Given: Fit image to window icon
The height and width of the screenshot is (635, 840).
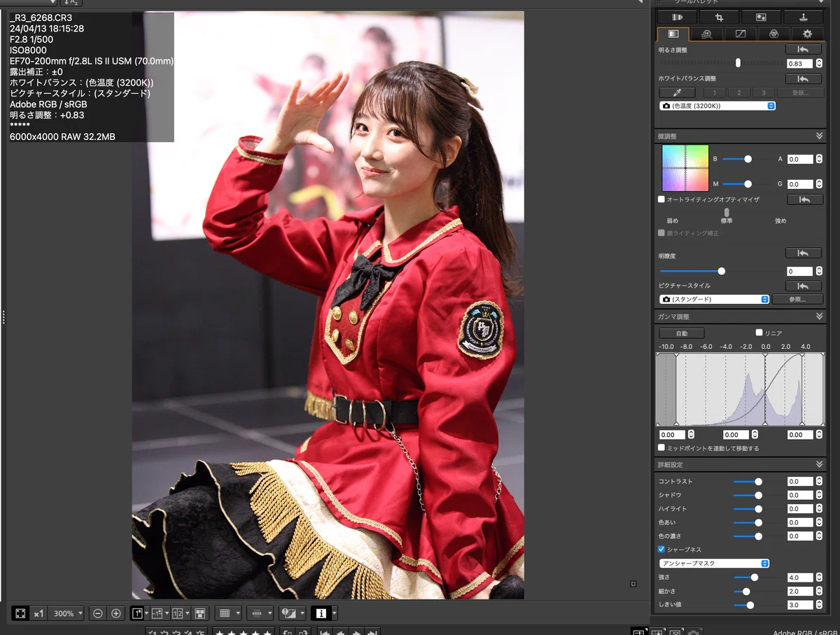Looking at the screenshot, I should [21, 613].
